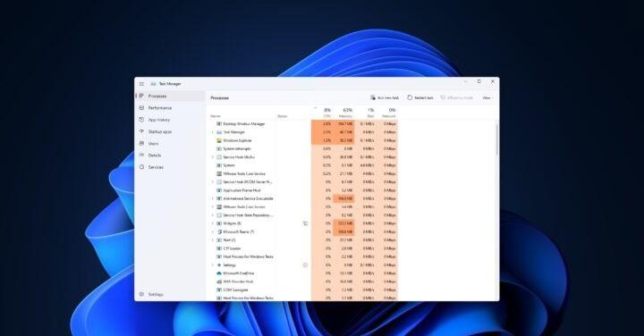Expand the Antimalware Service Executable group
Image resolution: width=644 pixels, height=336 pixels.
(212, 198)
